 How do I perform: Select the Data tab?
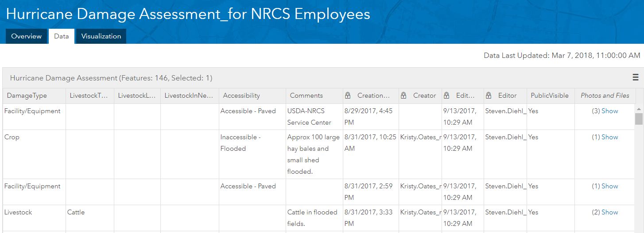(x=62, y=36)
